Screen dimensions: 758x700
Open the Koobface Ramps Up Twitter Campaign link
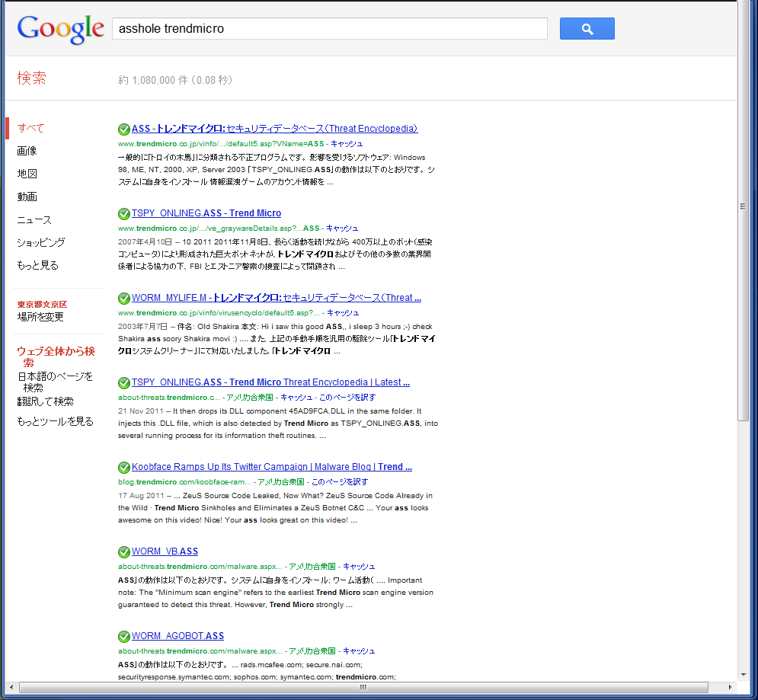coord(271,467)
